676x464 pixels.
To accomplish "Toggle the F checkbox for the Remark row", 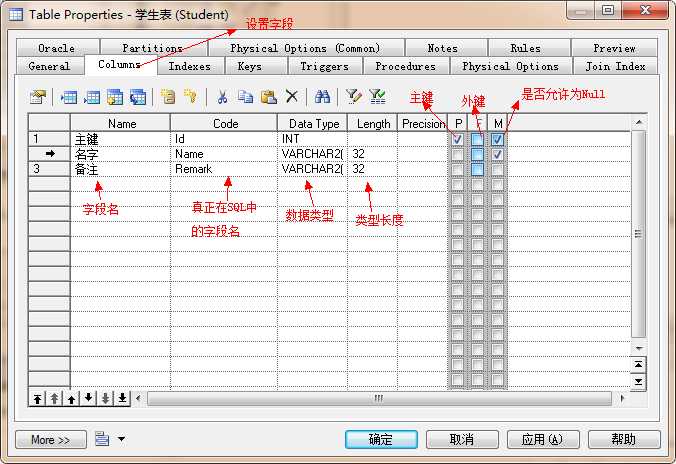I will pos(477,169).
